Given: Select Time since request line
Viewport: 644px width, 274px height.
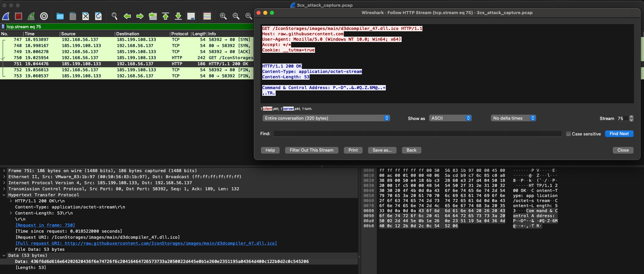Looking at the screenshot, I should pyautogui.click(x=69, y=231).
